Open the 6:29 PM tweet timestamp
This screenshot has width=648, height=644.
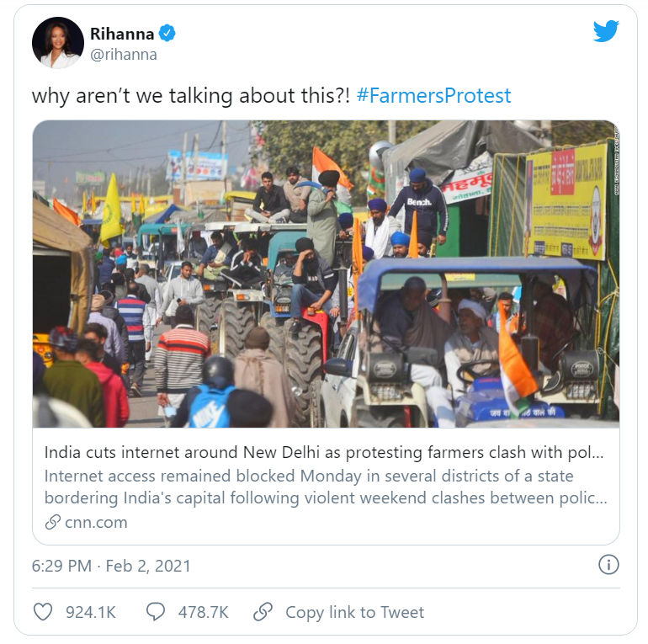coord(61,566)
